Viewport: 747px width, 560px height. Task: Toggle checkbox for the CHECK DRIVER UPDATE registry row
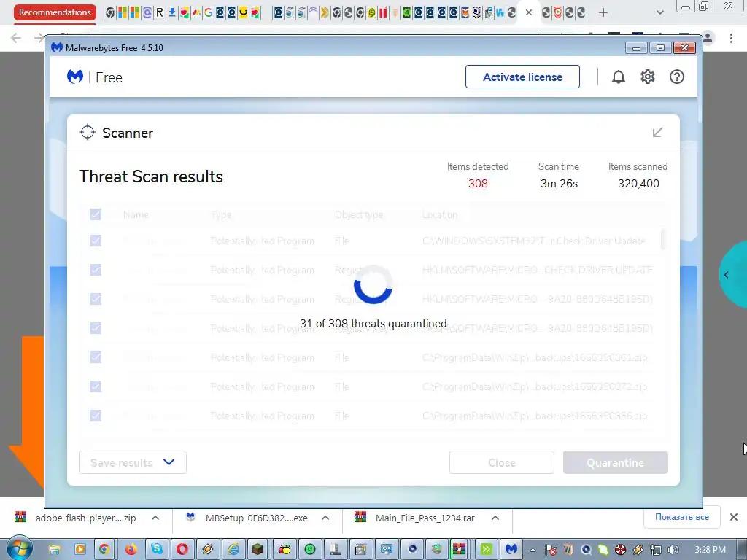96,270
